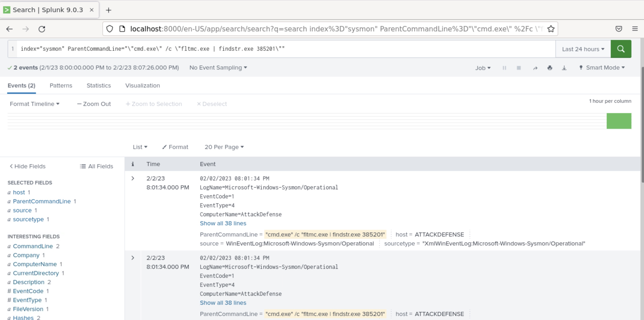644x320 pixels.
Task: Run search with the green magnifier button
Action: click(621, 49)
